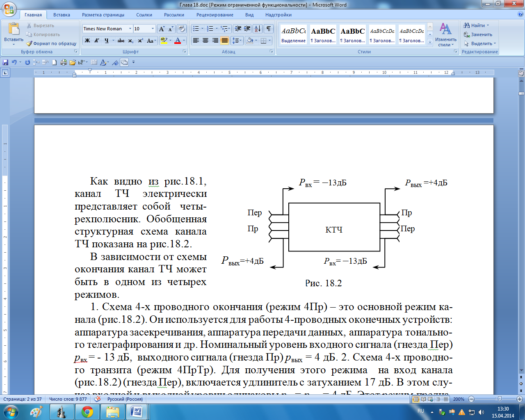
Task: Click the Center alignment icon
Action: pos(205,41)
